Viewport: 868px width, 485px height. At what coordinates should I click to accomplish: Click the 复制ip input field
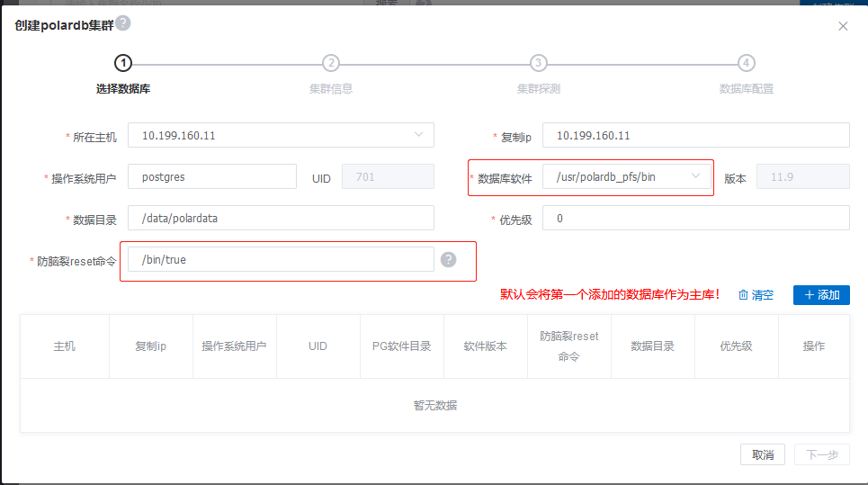[x=696, y=135]
